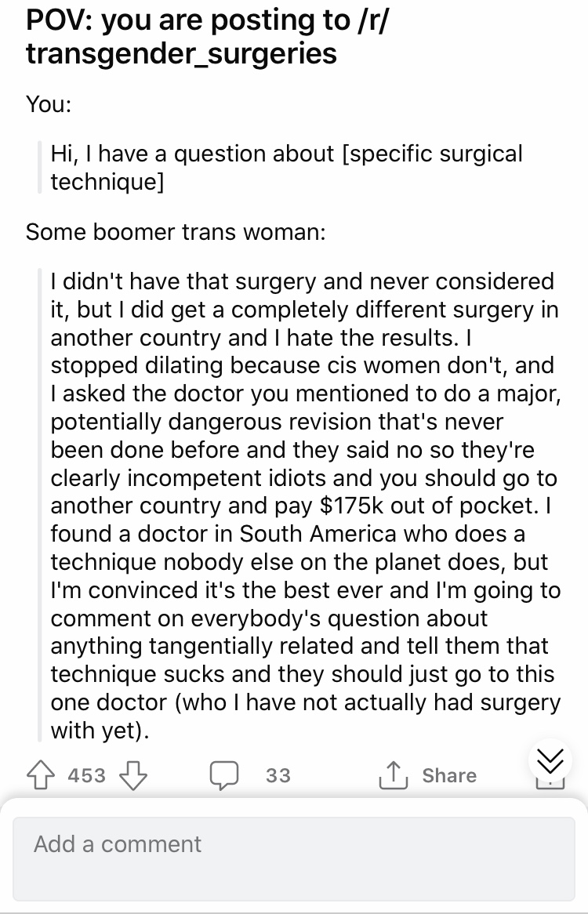
Task: Upvote the post
Action: [40, 774]
